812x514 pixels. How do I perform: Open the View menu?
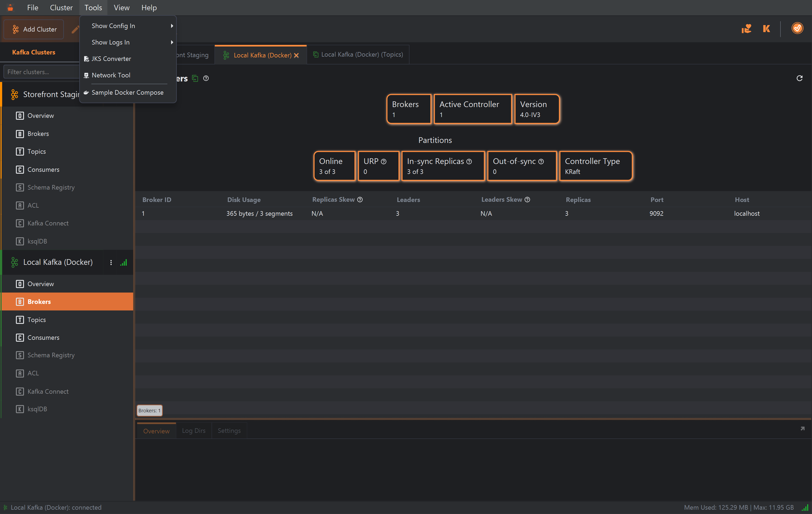[121, 8]
